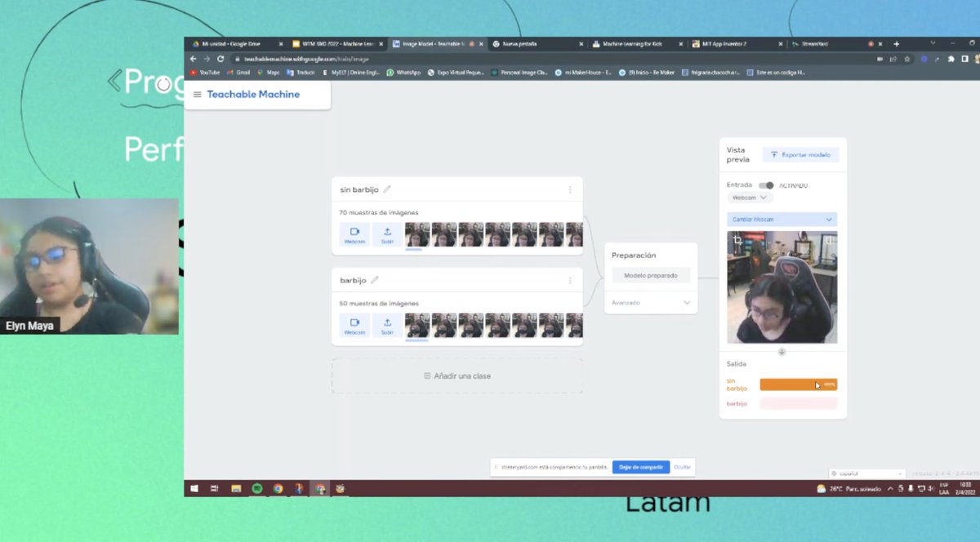Click 'Añadir una clase' to add class
This screenshot has width=980, height=542.
click(x=457, y=376)
